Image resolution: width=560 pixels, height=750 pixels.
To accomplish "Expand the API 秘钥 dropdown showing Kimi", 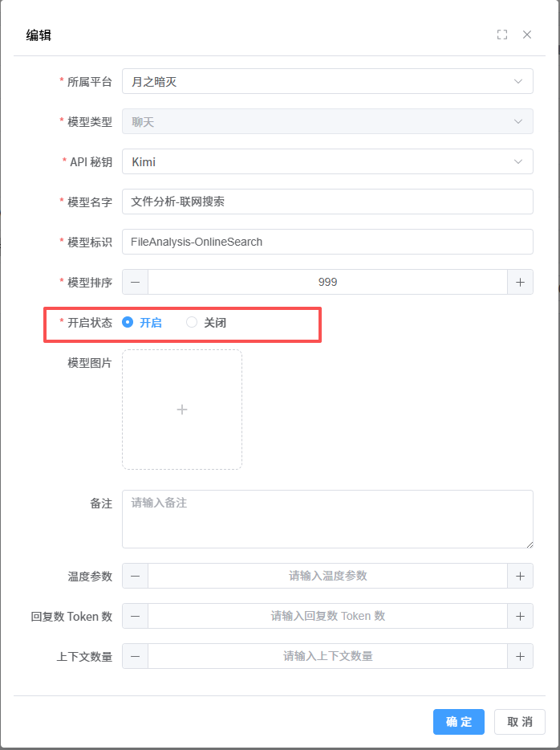I will (x=327, y=161).
